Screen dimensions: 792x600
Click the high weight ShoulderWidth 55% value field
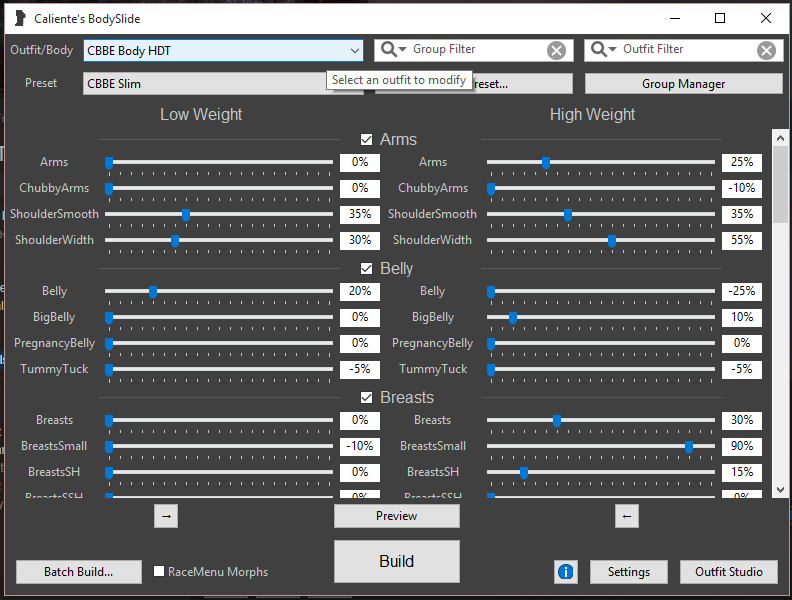coord(741,240)
